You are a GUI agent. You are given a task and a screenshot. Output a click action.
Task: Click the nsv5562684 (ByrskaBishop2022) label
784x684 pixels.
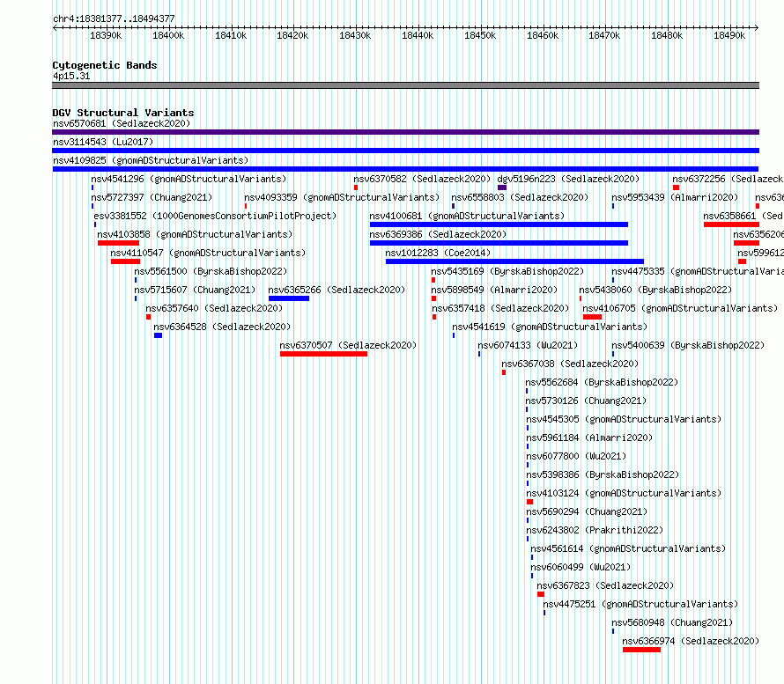[602, 382]
